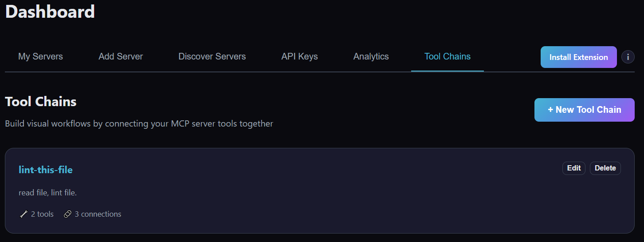Click the Tool Chains section heading
Viewport: 644px width, 242px height.
[x=41, y=102]
